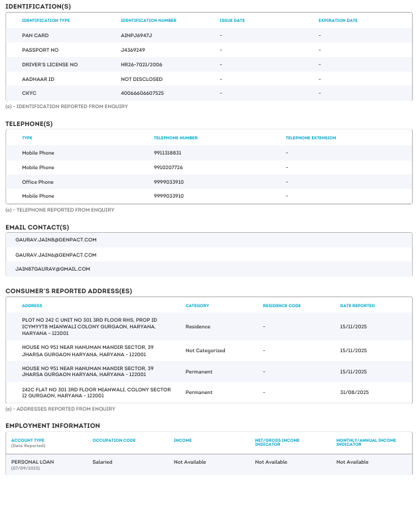The height and width of the screenshot is (532, 420).
Task: Click the Aadhaar ID 'Not Disclosed' value
Action: point(137,79)
